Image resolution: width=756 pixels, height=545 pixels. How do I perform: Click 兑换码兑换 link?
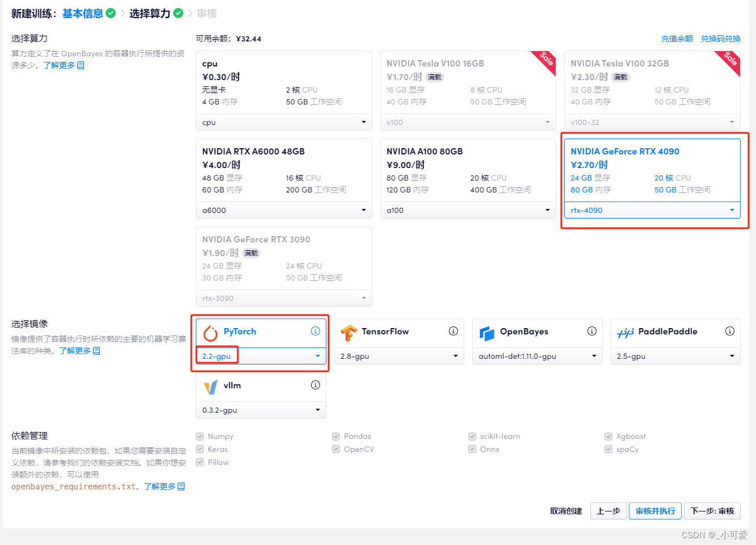721,39
